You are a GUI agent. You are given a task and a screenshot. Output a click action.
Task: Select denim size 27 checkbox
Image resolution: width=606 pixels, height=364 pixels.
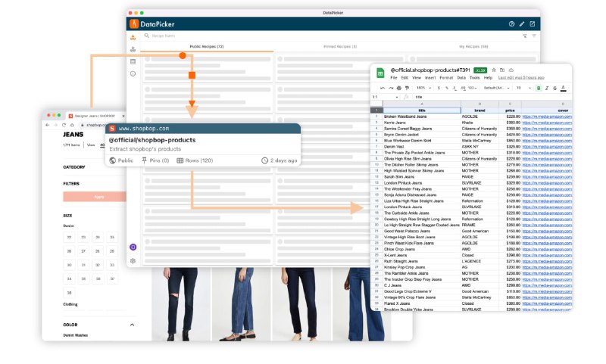[83, 250]
